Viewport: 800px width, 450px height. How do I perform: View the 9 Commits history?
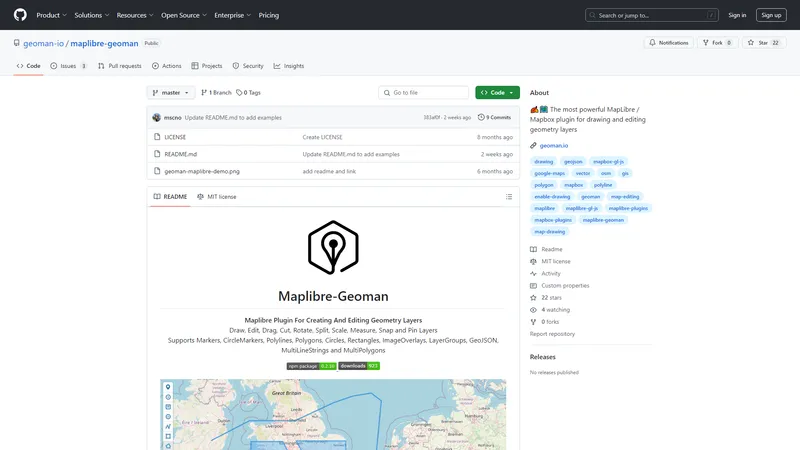pos(494,117)
